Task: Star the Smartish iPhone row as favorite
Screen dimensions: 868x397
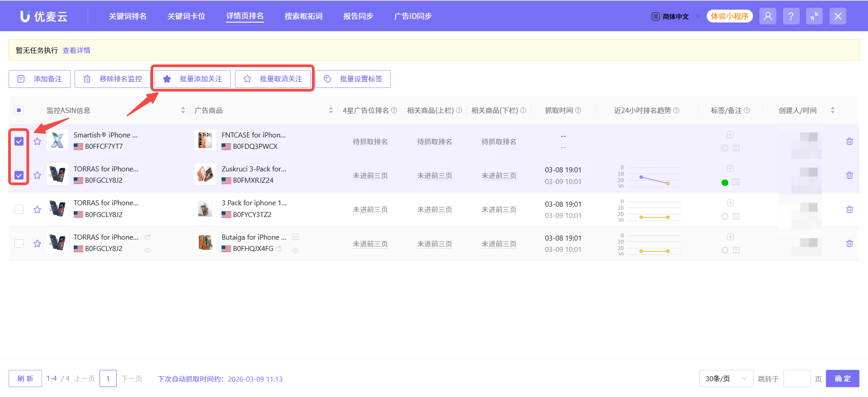Action: pos(37,142)
